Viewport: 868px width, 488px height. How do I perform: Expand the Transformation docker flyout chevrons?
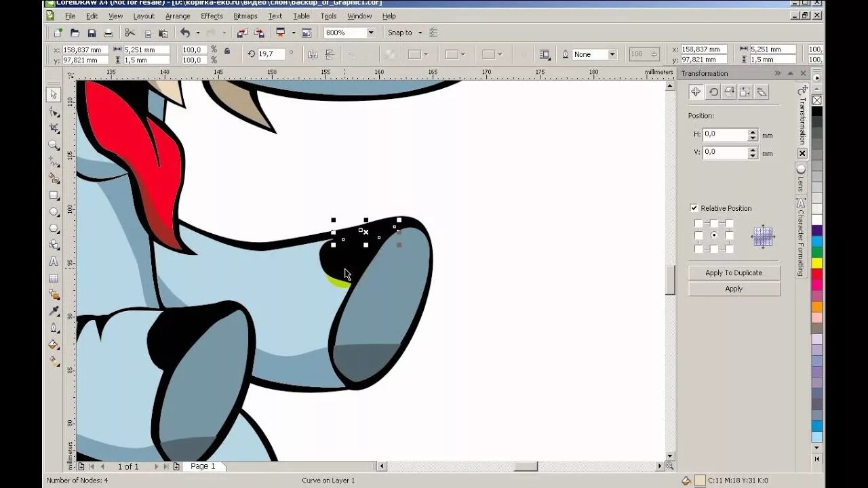click(778, 73)
